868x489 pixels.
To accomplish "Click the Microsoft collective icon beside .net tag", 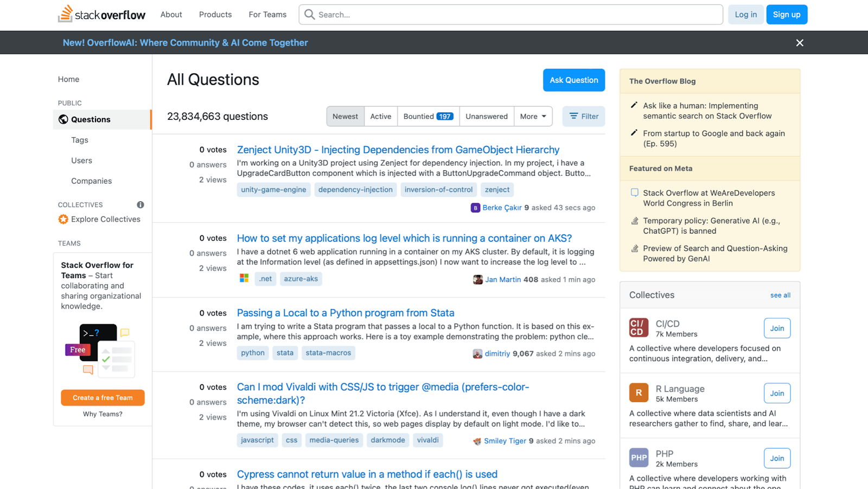I will [x=244, y=278].
